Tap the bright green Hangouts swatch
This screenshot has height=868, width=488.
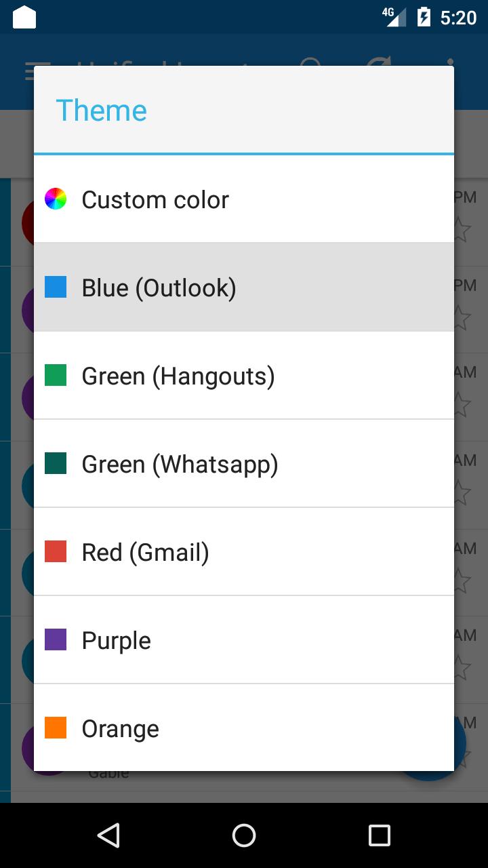[56, 375]
